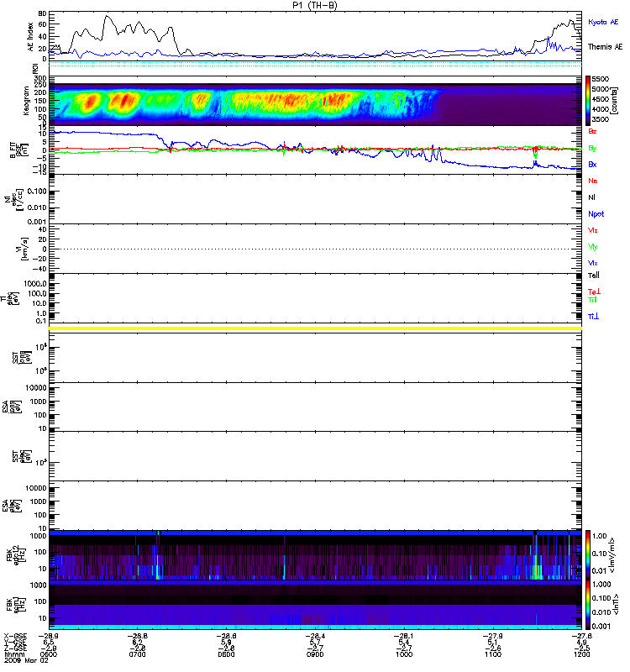630x672 pixels.
Task: Click the 'SST elec [eV]' axis label
Action: (22, 456)
